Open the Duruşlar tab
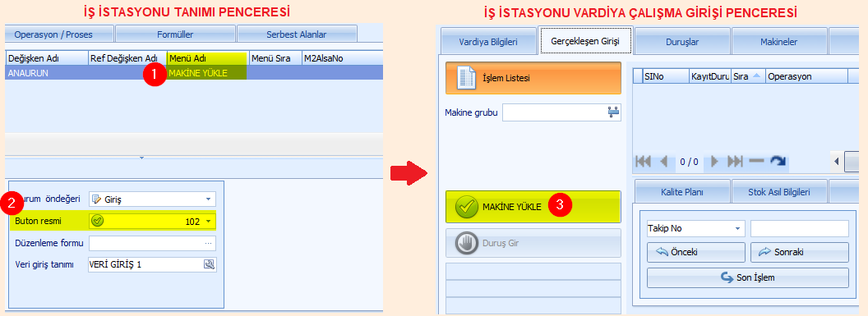Viewport: 868px width, 316px height. (x=682, y=42)
